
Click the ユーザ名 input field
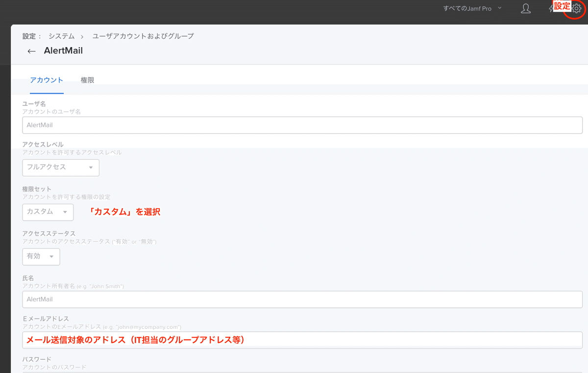click(x=302, y=125)
